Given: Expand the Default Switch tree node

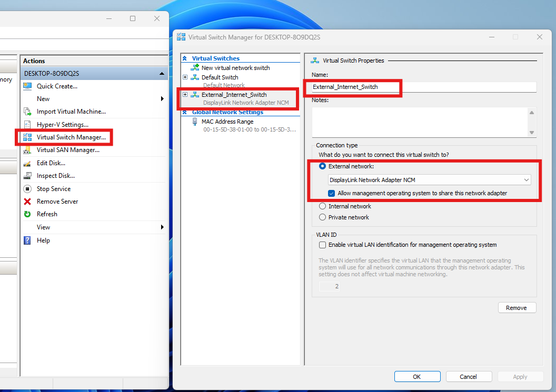Looking at the screenshot, I should point(185,77).
